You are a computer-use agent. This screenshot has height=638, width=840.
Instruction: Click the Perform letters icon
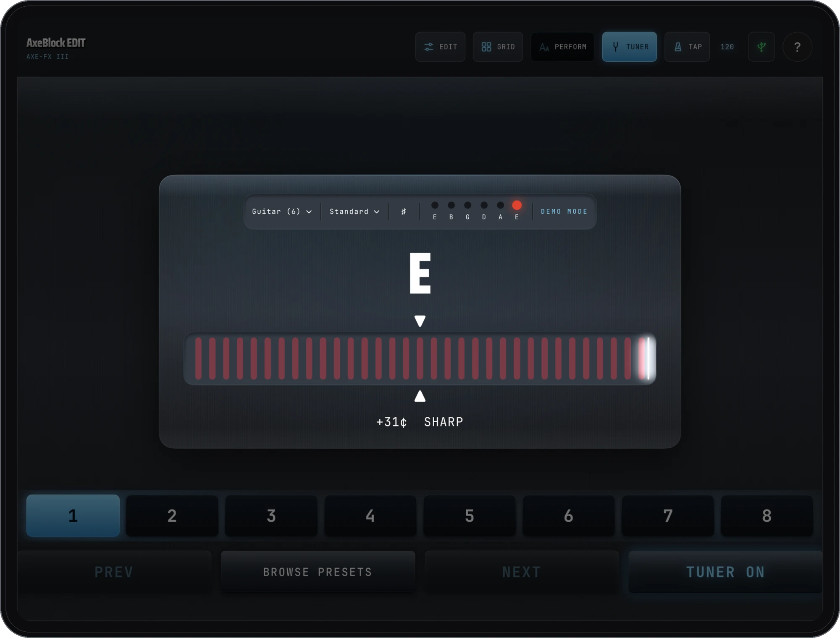pyautogui.click(x=544, y=47)
